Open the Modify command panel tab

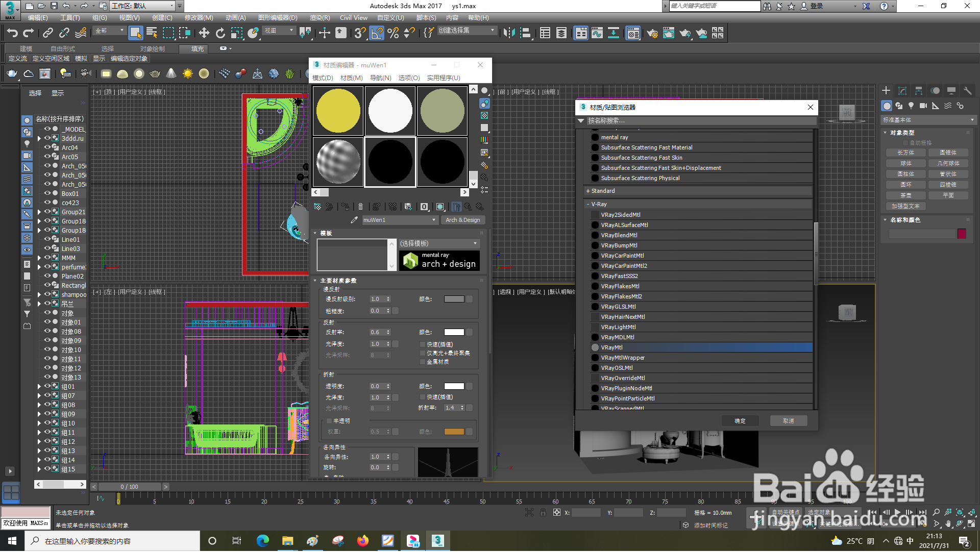click(902, 90)
